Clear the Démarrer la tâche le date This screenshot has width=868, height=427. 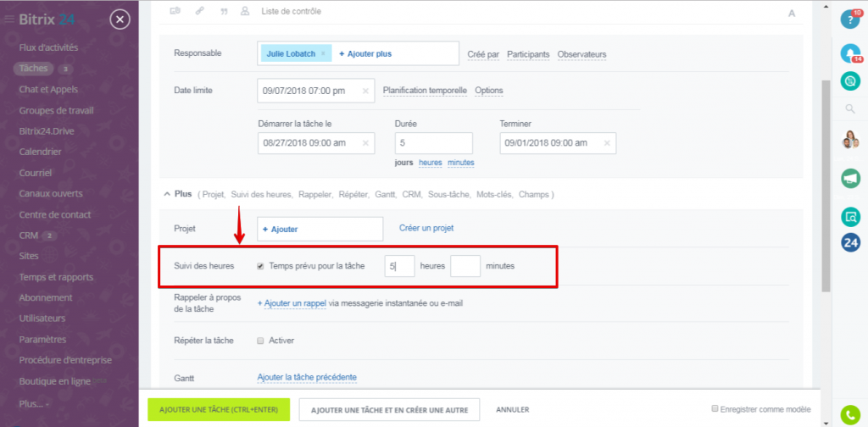click(x=365, y=142)
